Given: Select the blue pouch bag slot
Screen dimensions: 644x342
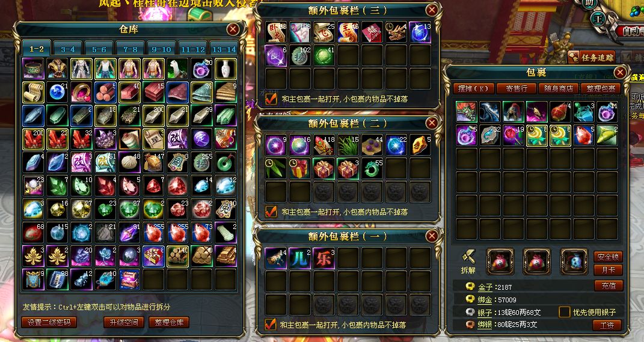Looking at the screenshot, I should (574, 261).
